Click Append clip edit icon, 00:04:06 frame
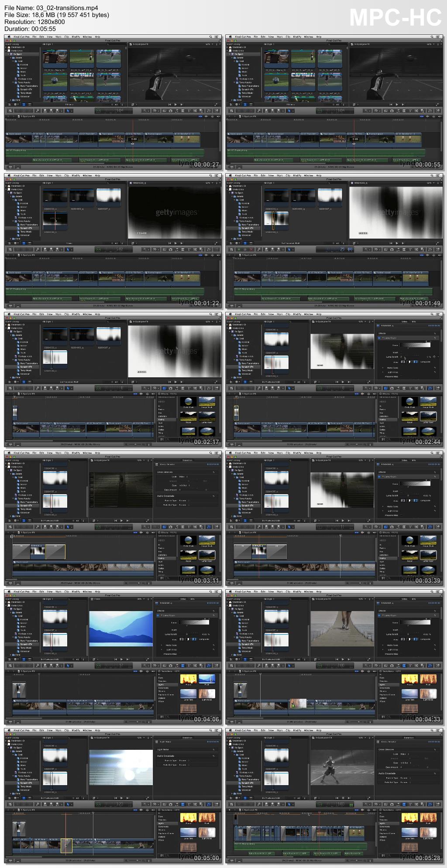 56,666
